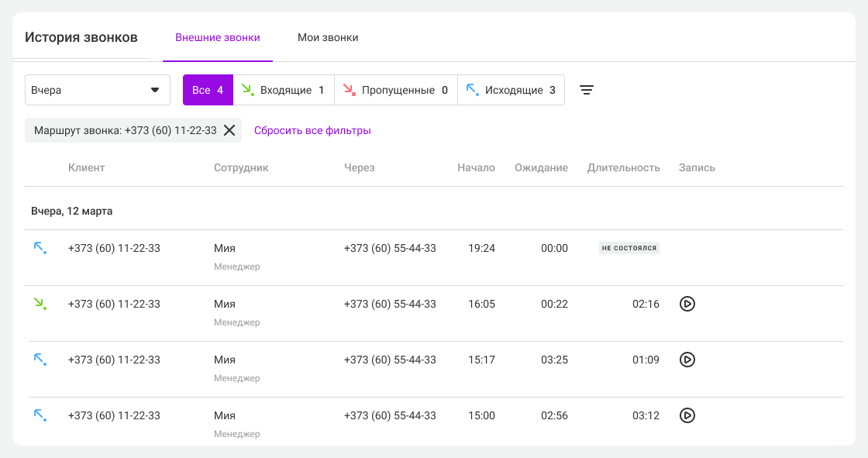Filter by Пропущенные calls

coord(396,90)
